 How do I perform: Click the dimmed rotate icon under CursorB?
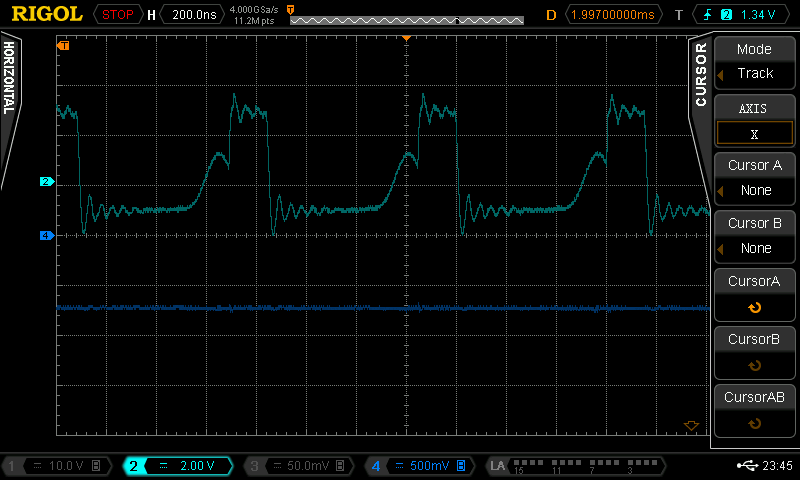pyautogui.click(x=754, y=366)
